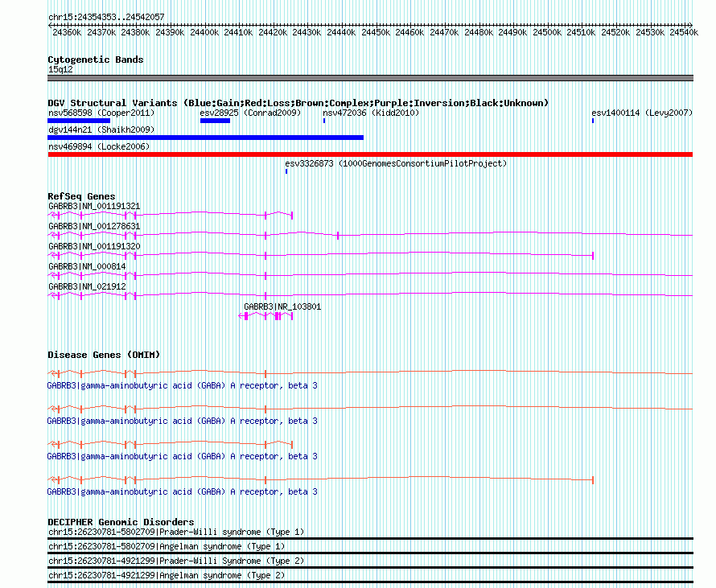The image size is (716, 588).
Task: Click the NR_103801 gene model glyph
Action: click(265, 316)
